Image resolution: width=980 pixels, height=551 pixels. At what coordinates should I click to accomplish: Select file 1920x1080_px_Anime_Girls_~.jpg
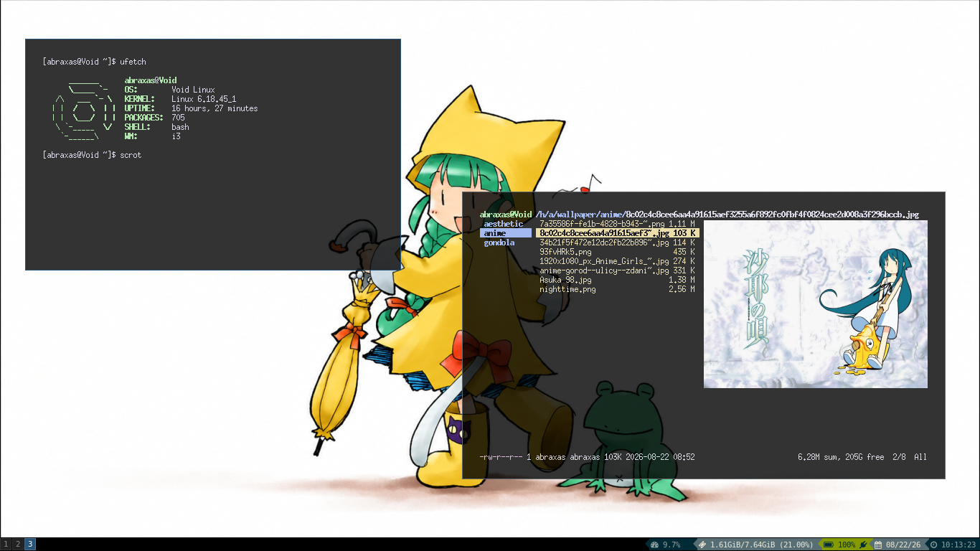click(617, 261)
